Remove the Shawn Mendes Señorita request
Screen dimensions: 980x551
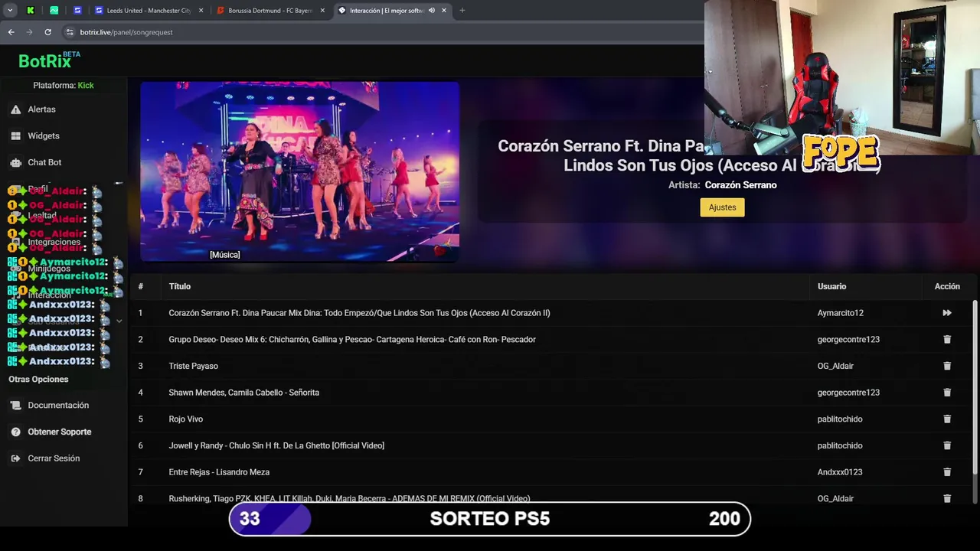click(x=947, y=393)
